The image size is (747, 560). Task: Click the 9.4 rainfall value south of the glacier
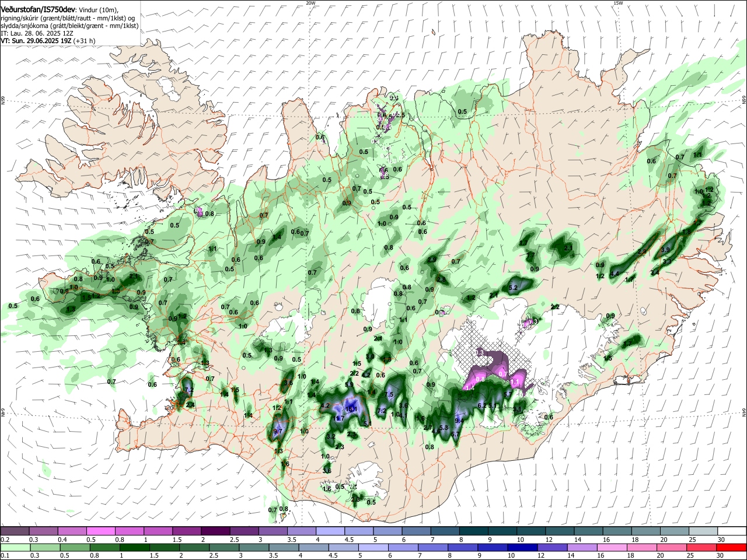pyautogui.click(x=459, y=420)
